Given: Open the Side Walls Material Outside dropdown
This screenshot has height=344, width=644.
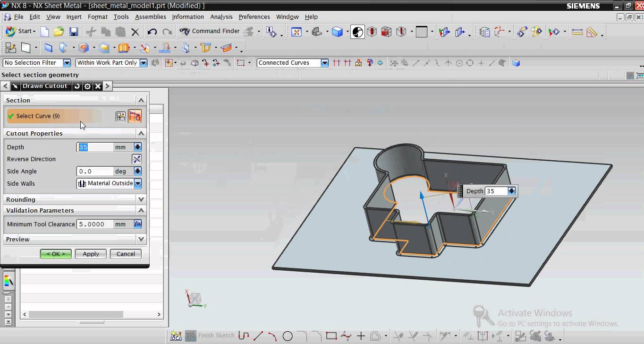Looking at the screenshot, I should coord(138,183).
